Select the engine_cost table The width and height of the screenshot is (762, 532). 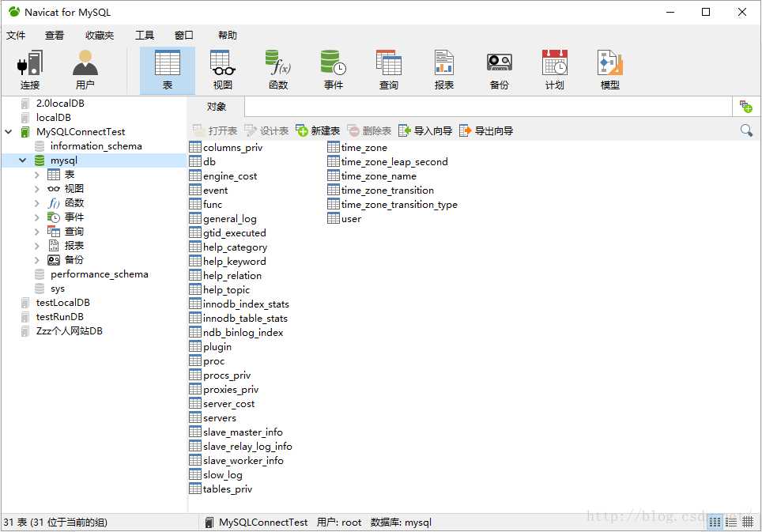point(230,175)
